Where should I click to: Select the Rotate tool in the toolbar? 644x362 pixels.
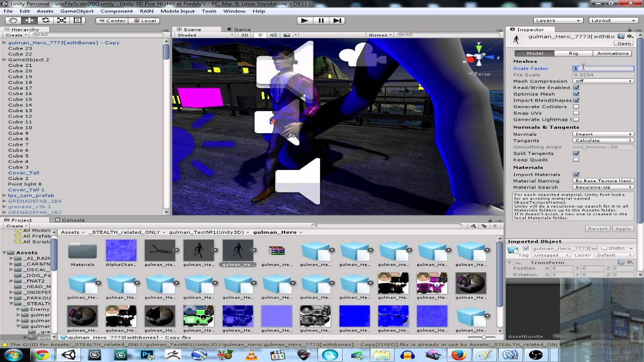pos(45,21)
